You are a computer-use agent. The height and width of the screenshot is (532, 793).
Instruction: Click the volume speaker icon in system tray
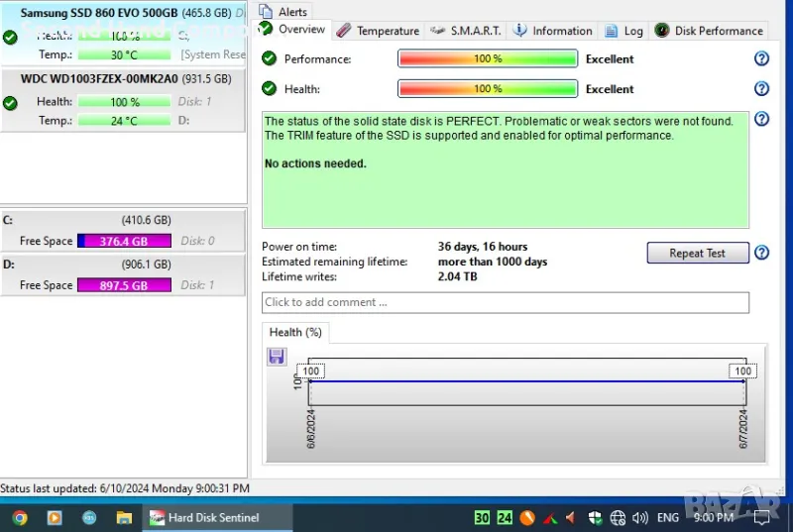pyautogui.click(x=640, y=517)
